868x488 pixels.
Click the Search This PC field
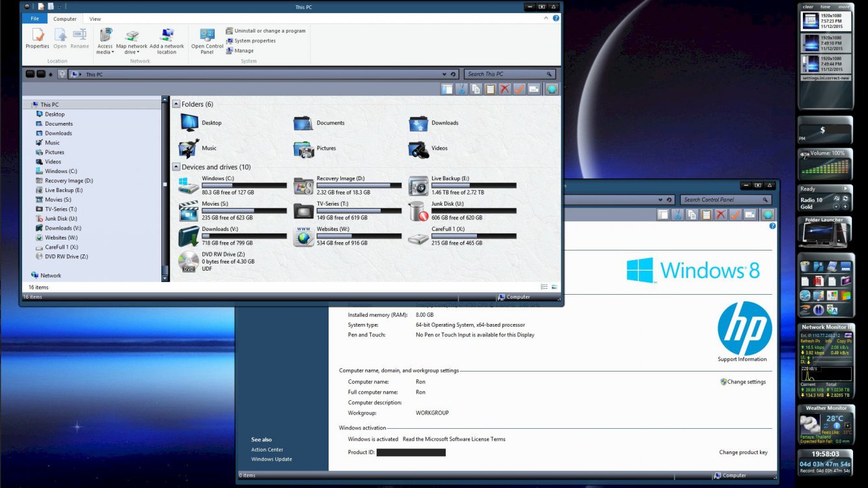click(510, 74)
